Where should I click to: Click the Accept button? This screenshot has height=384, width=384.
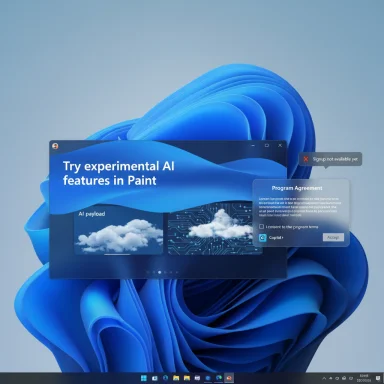pyautogui.click(x=333, y=237)
